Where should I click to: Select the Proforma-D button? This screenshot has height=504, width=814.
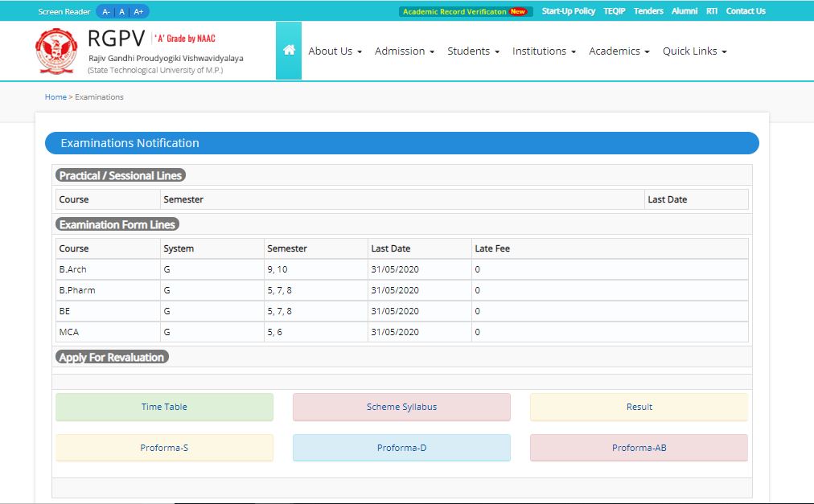point(401,448)
